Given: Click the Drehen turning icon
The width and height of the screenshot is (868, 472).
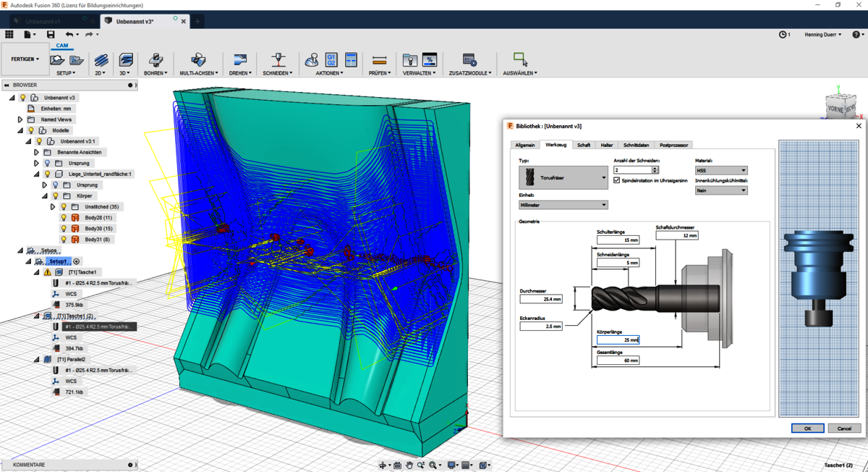Looking at the screenshot, I should pos(239,60).
